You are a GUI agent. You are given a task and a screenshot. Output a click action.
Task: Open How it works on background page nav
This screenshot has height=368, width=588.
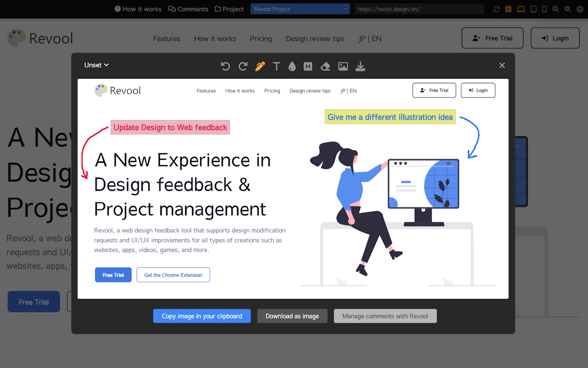pyautogui.click(x=215, y=39)
